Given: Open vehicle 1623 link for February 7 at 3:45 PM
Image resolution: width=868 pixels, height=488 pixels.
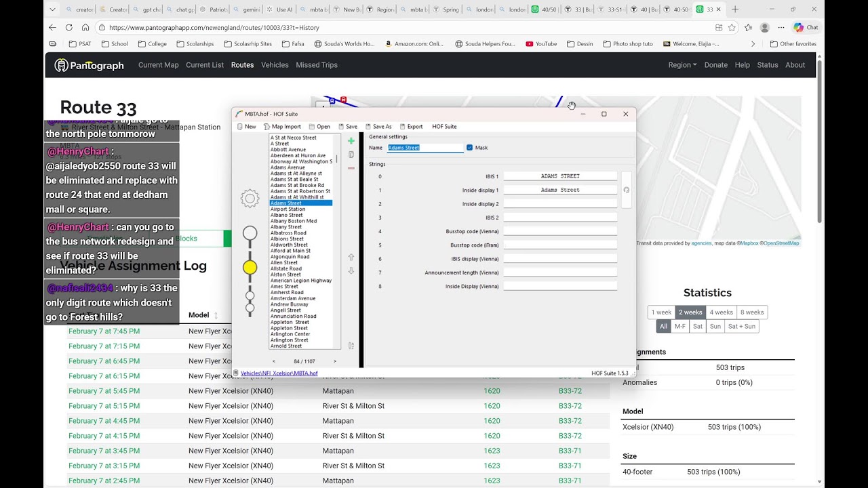Looking at the screenshot, I should [x=492, y=451].
